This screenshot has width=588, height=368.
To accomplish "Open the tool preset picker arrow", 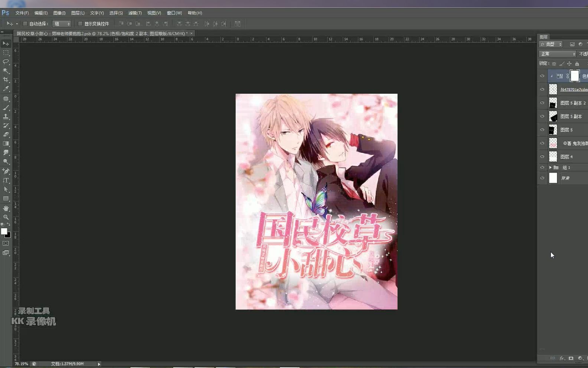I will pos(17,24).
